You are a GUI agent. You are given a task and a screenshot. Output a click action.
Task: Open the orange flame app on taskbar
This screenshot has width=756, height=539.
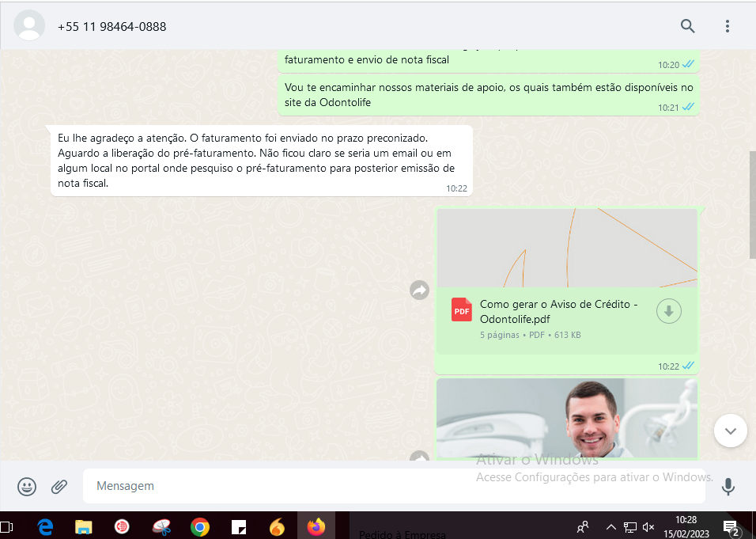pos(277,527)
